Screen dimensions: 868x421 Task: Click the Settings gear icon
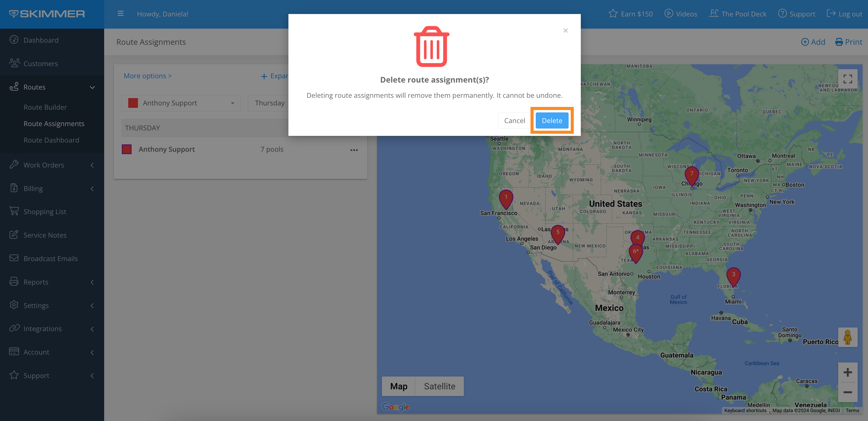pos(14,305)
